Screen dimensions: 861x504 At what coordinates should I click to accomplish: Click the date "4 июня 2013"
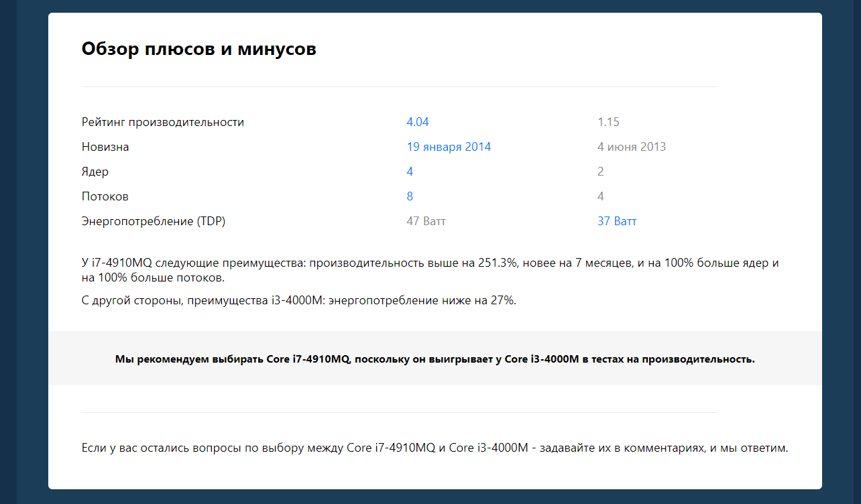click(x=632, y=147)
